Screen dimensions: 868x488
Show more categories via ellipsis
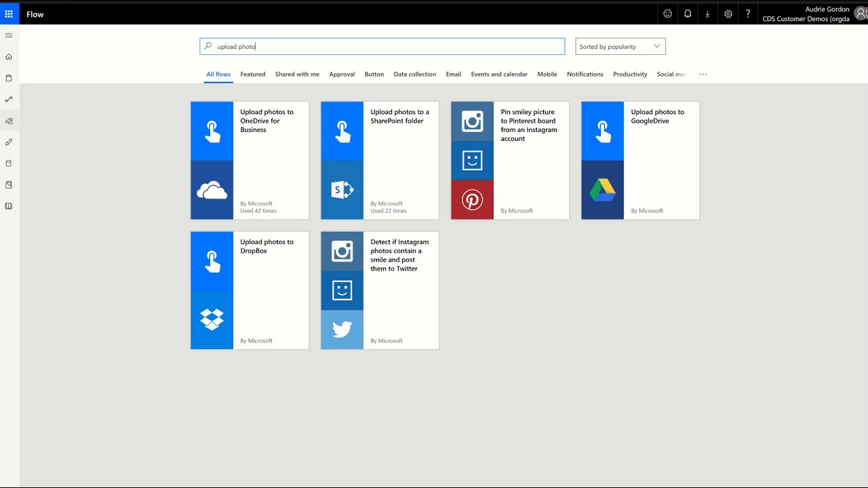703,75
